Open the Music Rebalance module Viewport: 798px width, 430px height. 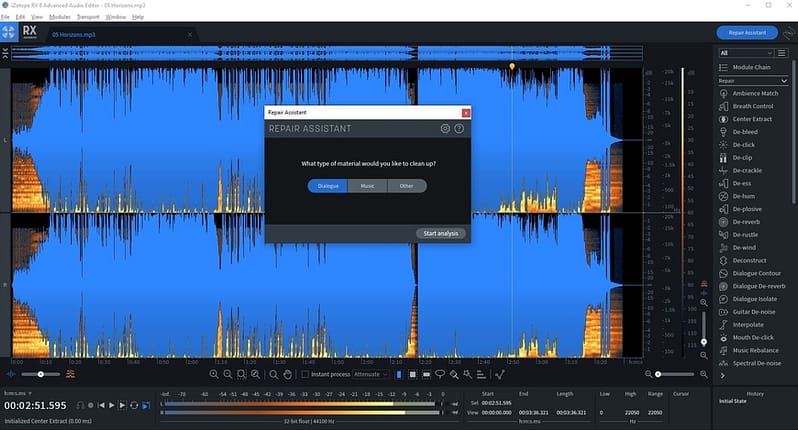[x=755, y=351]
